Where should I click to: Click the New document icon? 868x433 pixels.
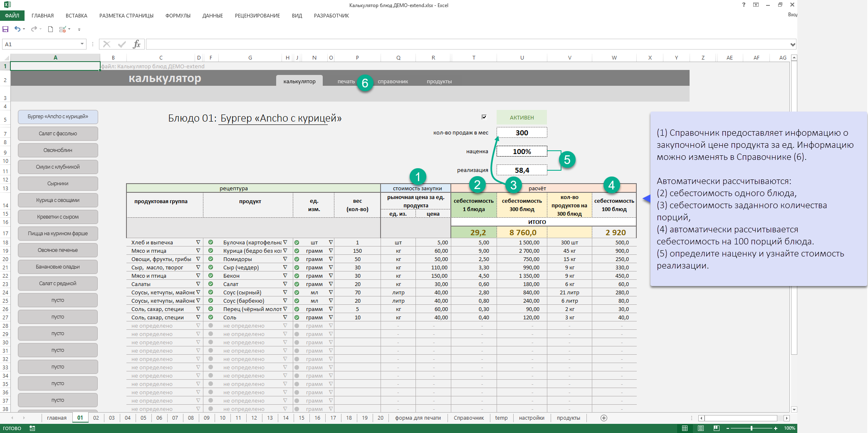pos(50,29)
